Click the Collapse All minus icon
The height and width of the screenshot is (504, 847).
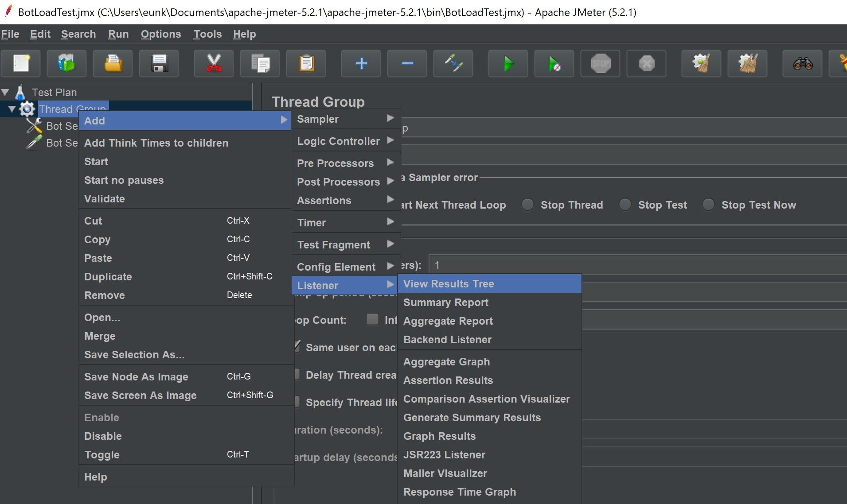(x=407, y=63)
